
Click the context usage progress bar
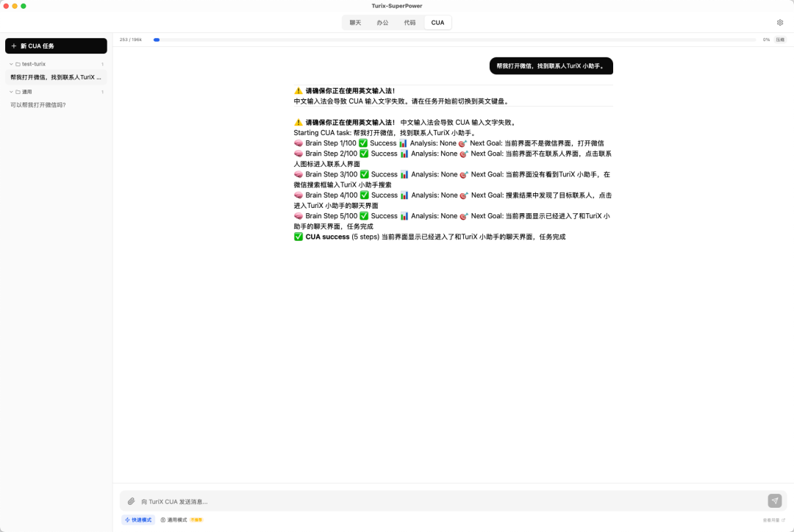tap(454, 40)
